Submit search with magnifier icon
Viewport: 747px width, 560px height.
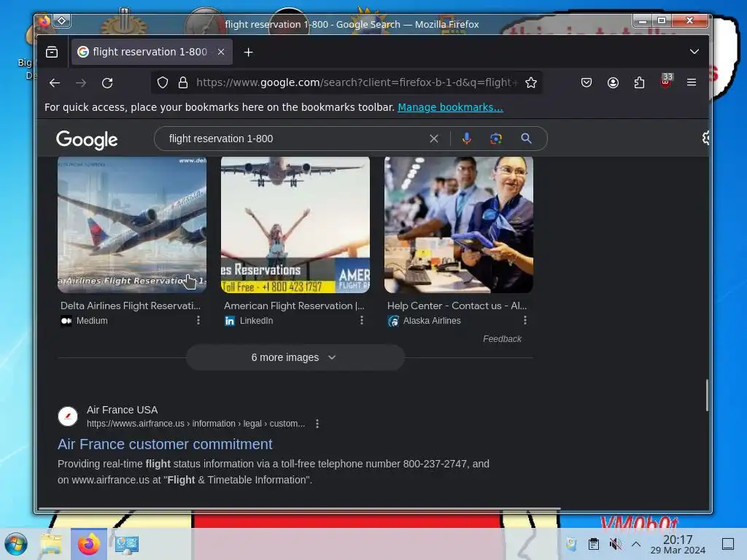pyautogui.click(x=526, y=139)
